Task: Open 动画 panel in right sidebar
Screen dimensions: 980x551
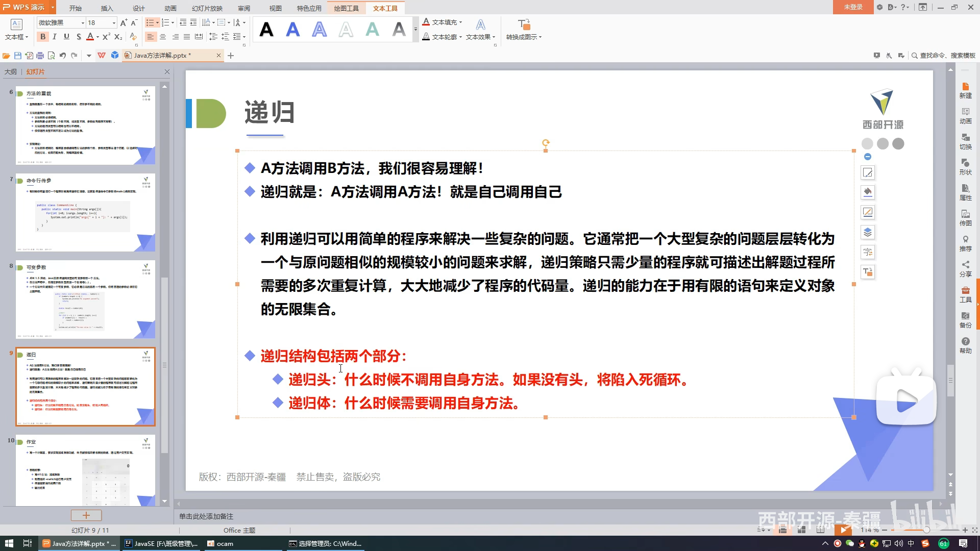Action: pyautogui.click(x=965, y=116)
